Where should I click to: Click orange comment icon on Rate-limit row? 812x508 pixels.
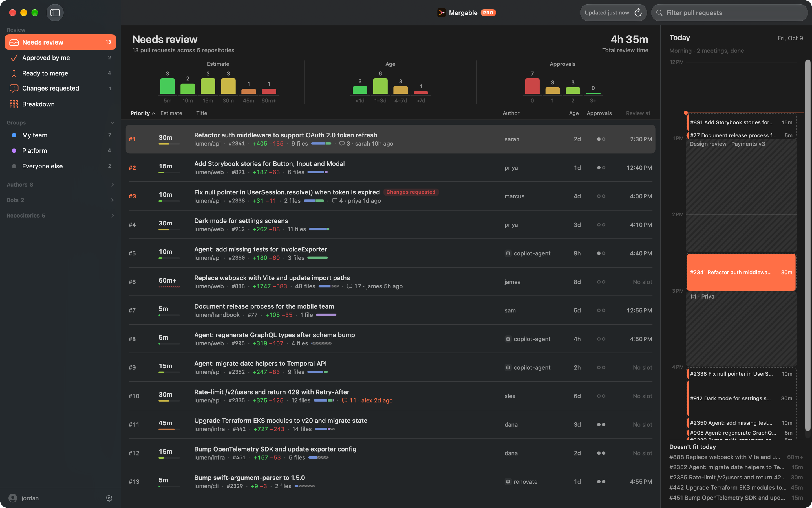tap(345, 400)
